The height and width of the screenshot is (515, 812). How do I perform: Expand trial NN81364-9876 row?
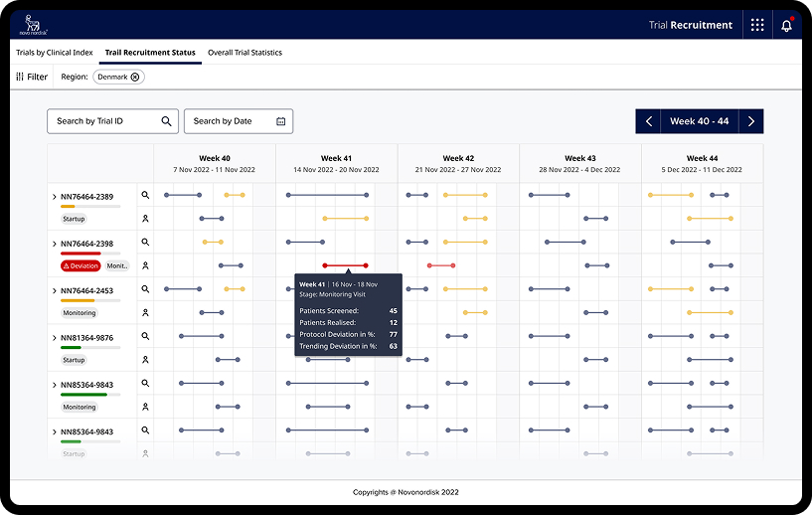coord(55,338)
